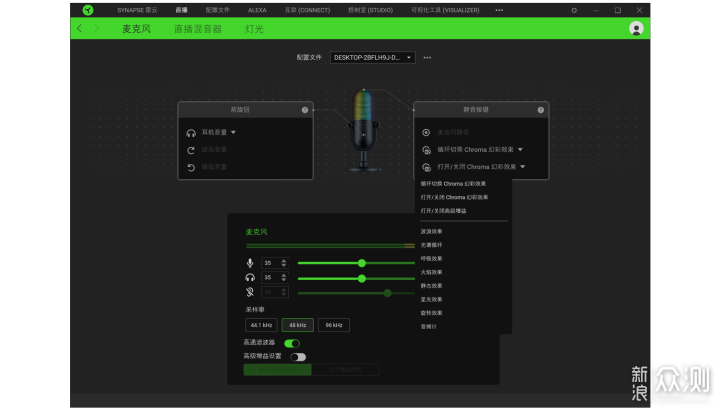Adjust the disabled third-row stepper arrows

click(x=284, y=292)
